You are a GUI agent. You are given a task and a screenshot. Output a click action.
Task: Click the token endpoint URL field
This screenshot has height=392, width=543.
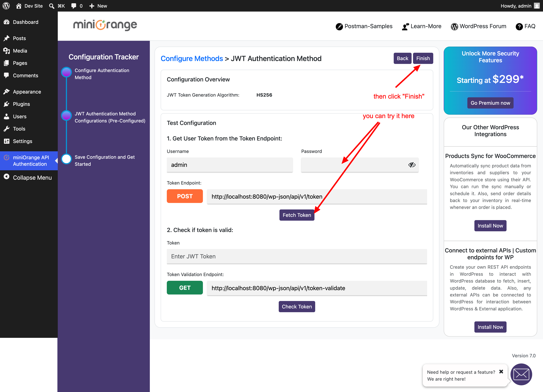point(317,197)
